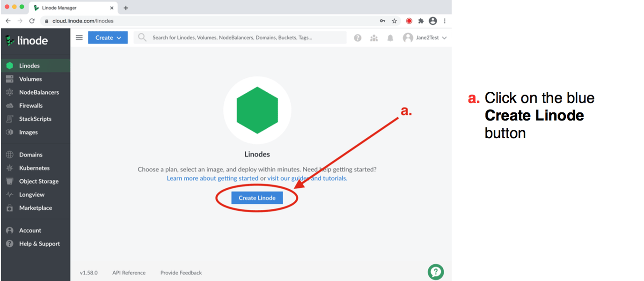Click the community icon in the top bar
The image size is (644, 281).
[374, 37]
